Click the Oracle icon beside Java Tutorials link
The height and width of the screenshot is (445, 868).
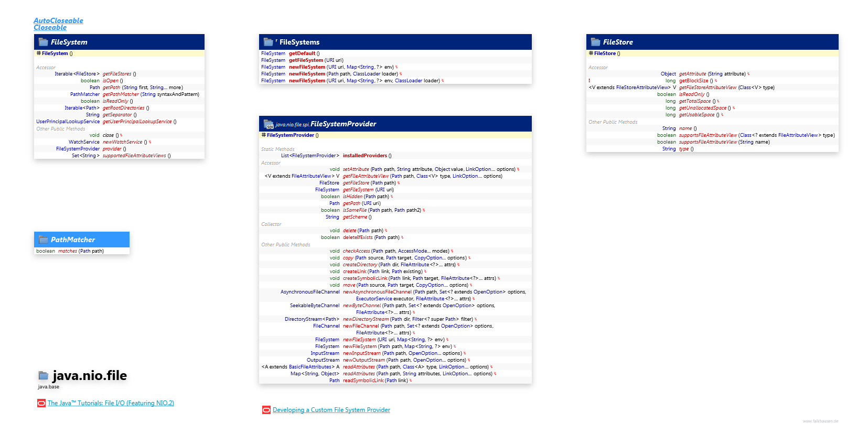[41, 403]
